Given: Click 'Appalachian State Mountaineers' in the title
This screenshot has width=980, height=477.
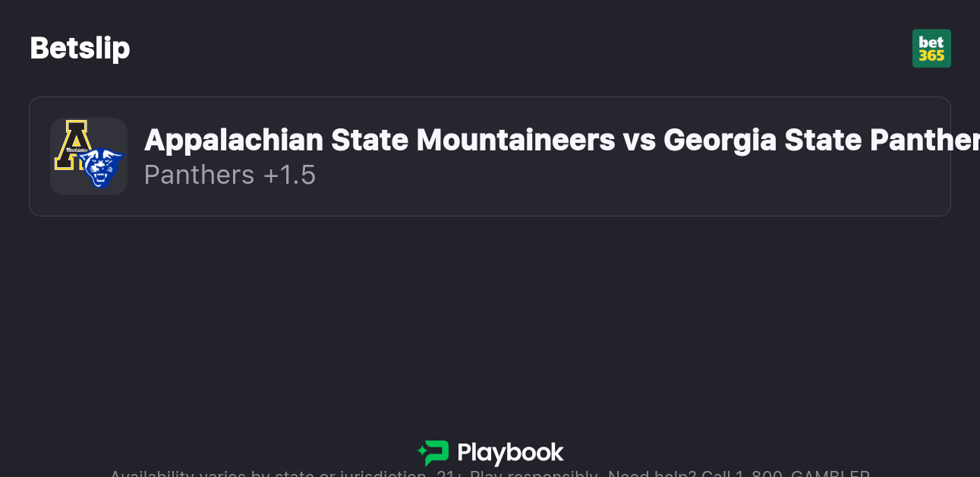Looking at the screenshot, I should 380,140.
